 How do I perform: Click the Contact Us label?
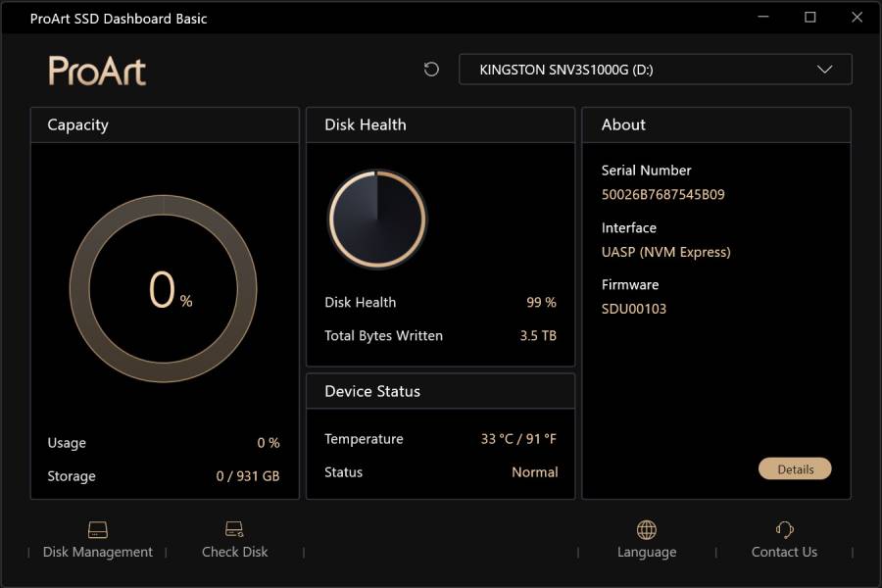click(784, 552)
